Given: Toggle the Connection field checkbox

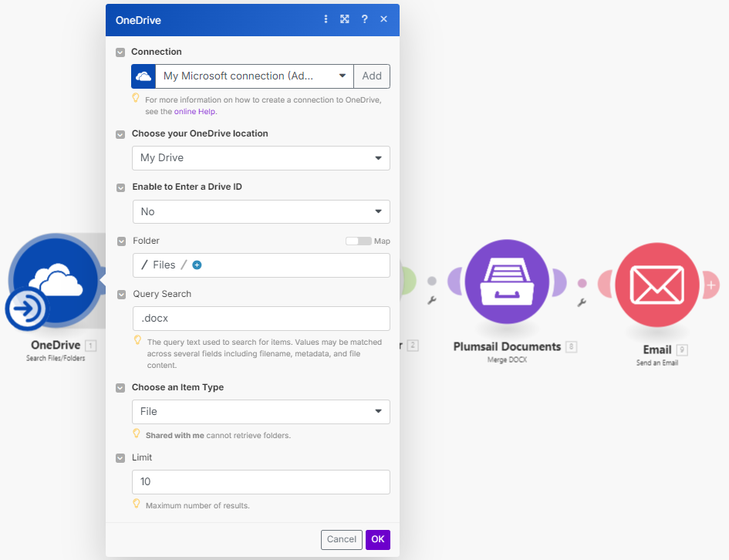Looking at the screenshot, I should pyautogui.click(x=120, y=52).
